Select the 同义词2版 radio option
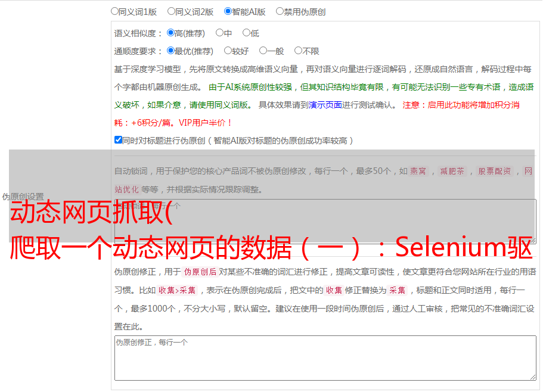Screen dimensions: 543x392 pos(171,11)
